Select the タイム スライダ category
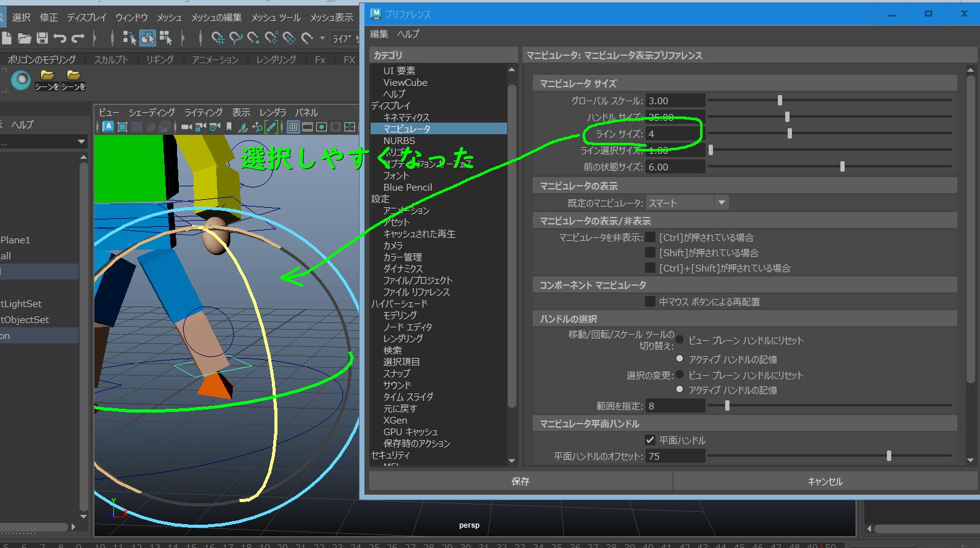Screen dimensions: 980x548 (x=409, y=397)
